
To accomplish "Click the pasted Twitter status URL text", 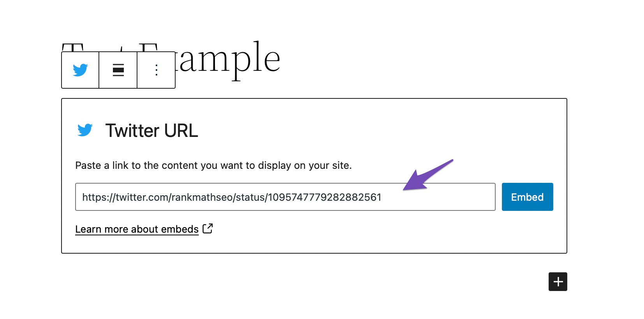I will point(231,197).
